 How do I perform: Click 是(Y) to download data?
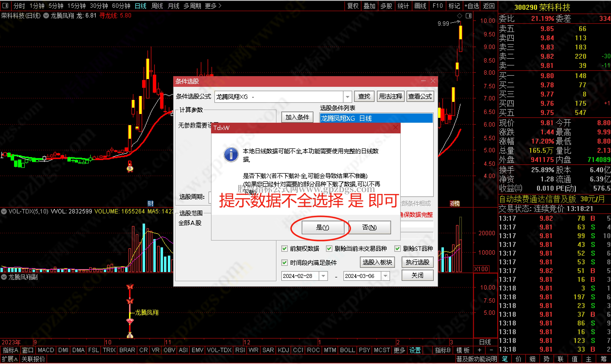(x=323, y=228)
